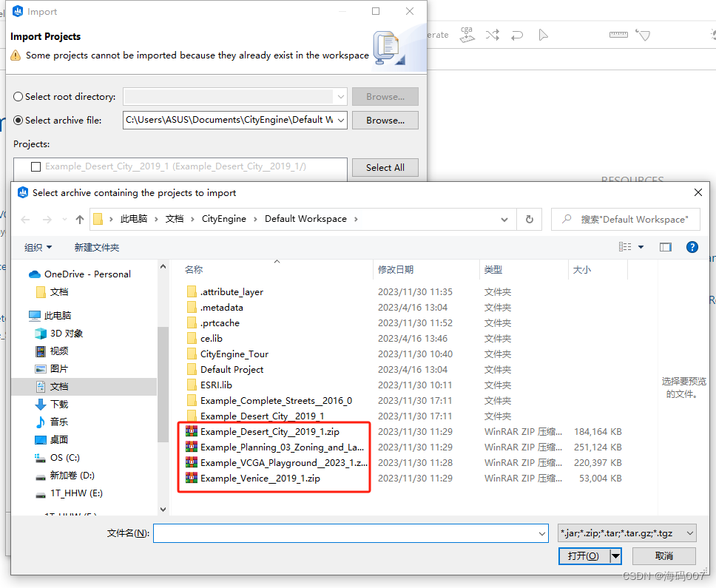Click Select All button

coord(385,168)
